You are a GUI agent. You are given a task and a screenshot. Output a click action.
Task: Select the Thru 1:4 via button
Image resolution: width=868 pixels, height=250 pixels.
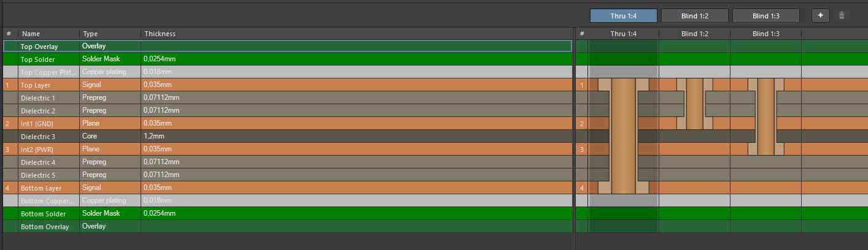click(623, 16)
